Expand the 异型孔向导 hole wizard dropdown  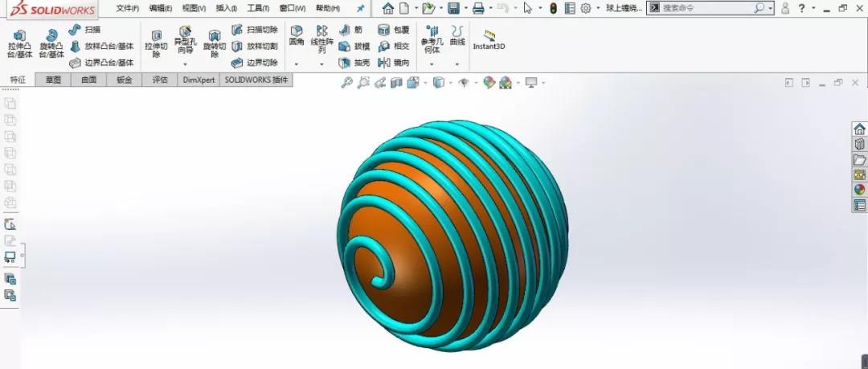tap(186, 64)
